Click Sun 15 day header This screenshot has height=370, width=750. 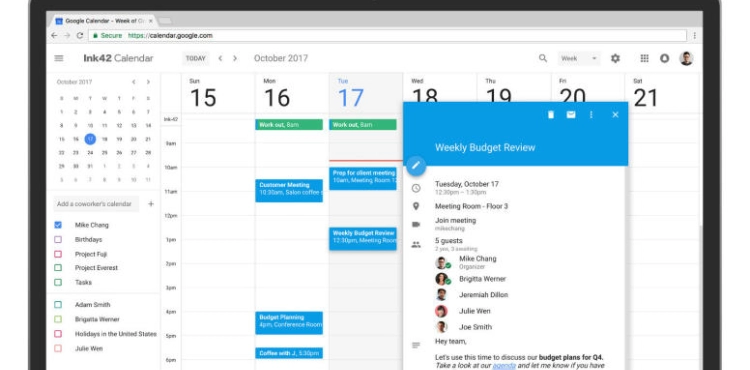(x=218, y=93)
